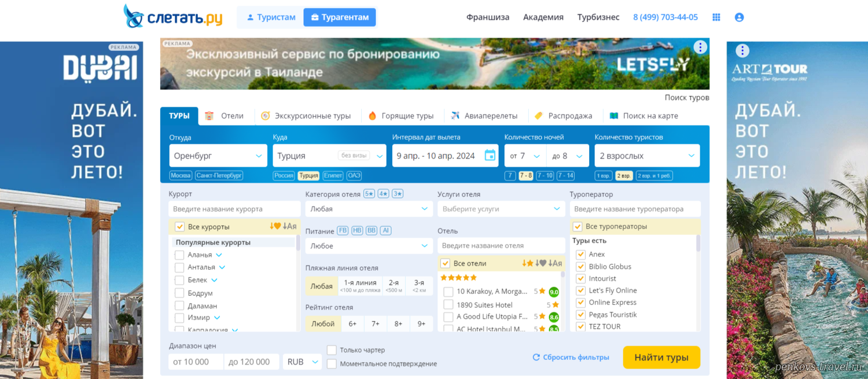Screen dimensions: 868x379
Task: Uncheck the Все отели checkbox
Action: point(445,263)
